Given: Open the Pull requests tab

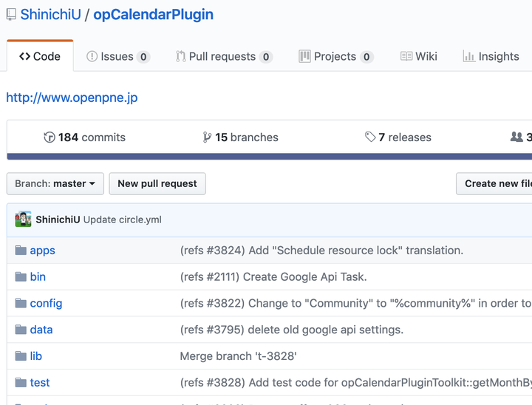Looking at the screenshot, I should [x=224, y=56].
